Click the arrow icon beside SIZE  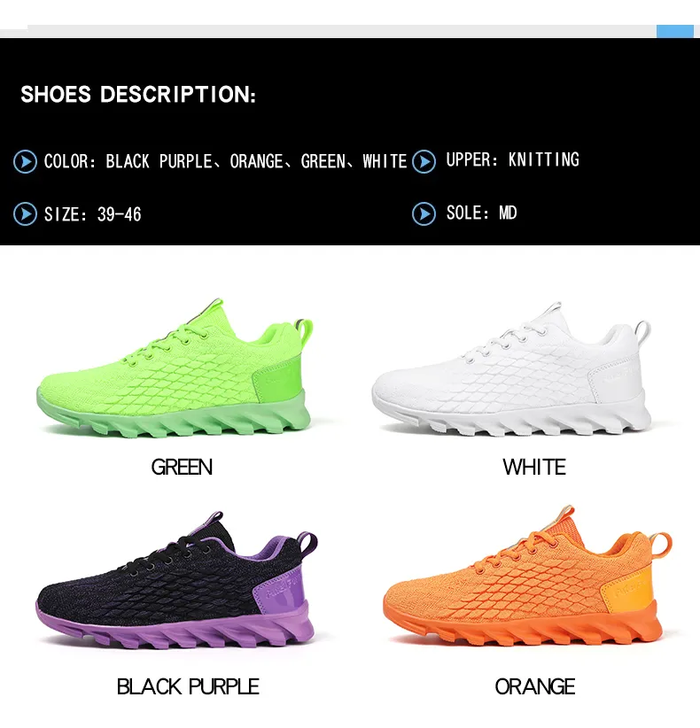click(25, 214)
